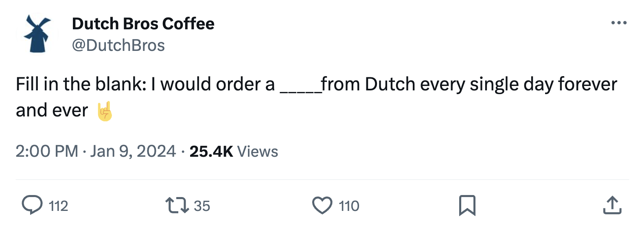View the 25.4K view count
Screen dimensions: 644x228
coord(211,151)
